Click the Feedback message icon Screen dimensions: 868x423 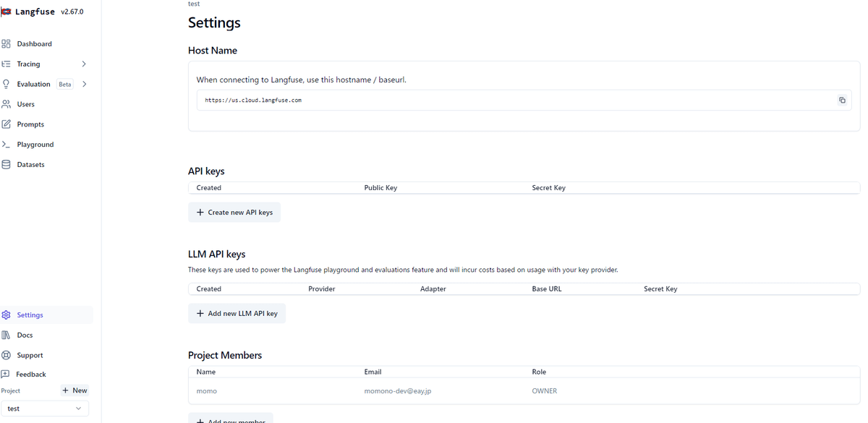coord(5,375)
